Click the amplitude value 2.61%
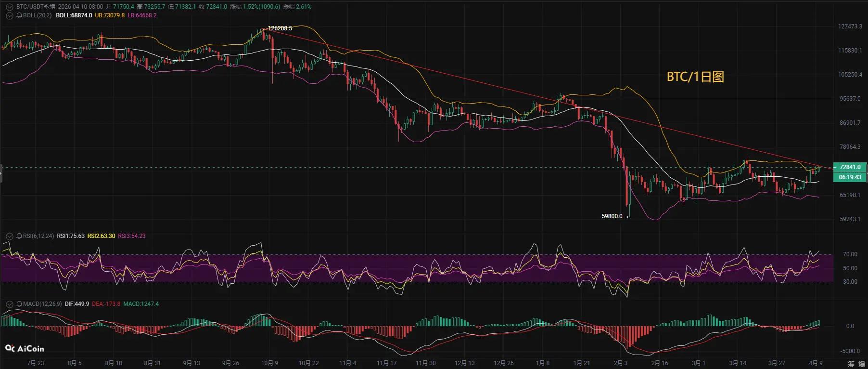Screen dimensions: 868x369 [304, 7]
